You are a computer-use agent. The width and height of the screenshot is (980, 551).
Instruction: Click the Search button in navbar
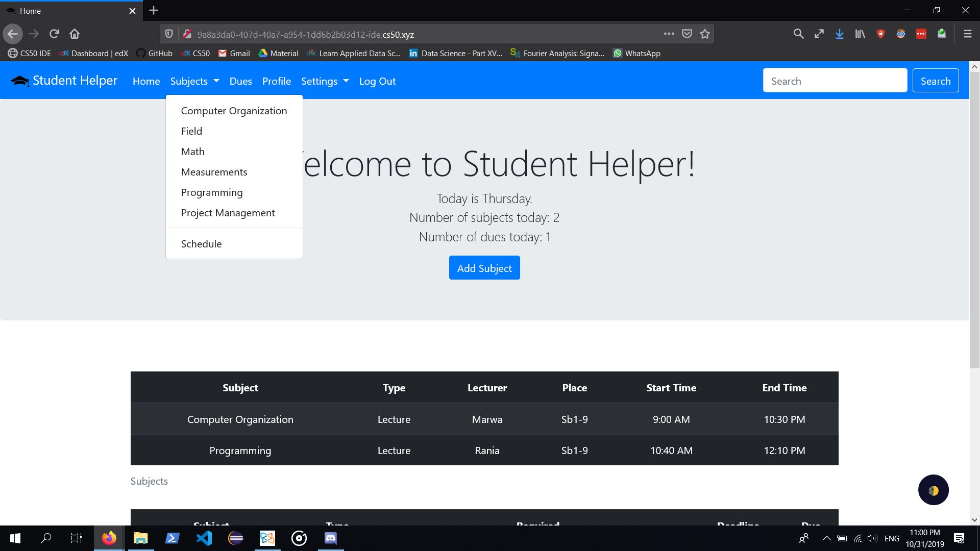tap(936, 81)
